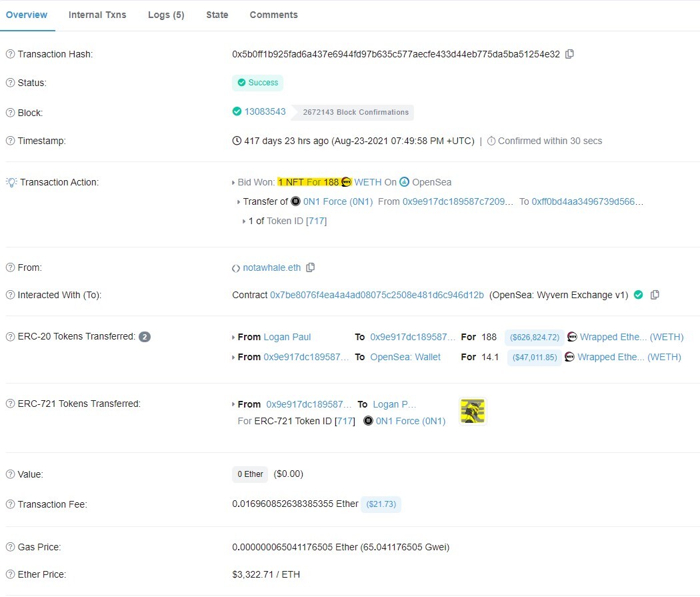
Task: Click the clock icon beside the timestamp
Action: tap(237, 141)
